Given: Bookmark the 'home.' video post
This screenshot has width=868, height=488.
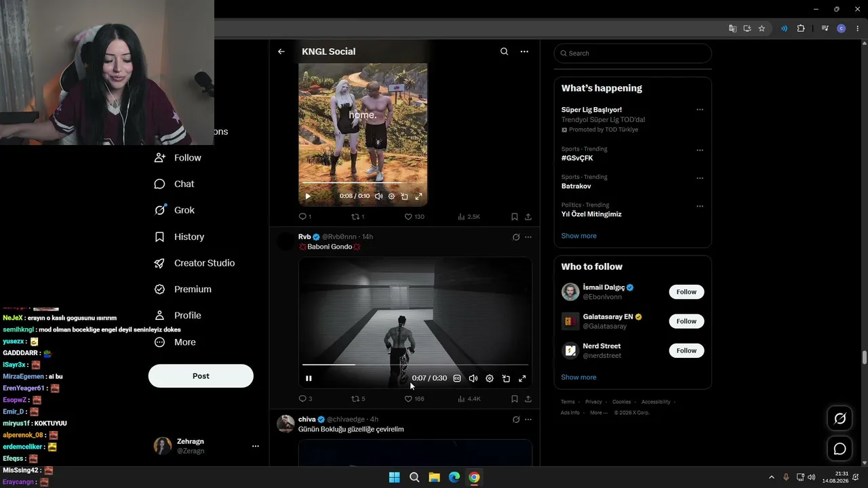Looking at the screenshot, I should [x=515, y=217].
